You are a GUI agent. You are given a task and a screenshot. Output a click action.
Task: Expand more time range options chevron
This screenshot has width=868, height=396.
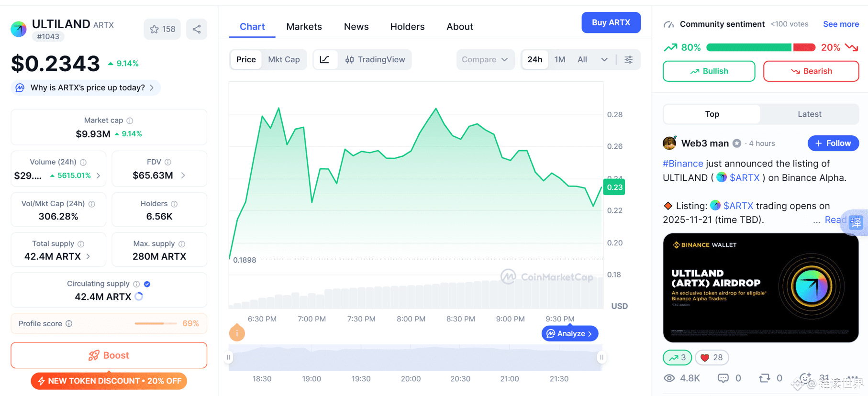[604, 59]
